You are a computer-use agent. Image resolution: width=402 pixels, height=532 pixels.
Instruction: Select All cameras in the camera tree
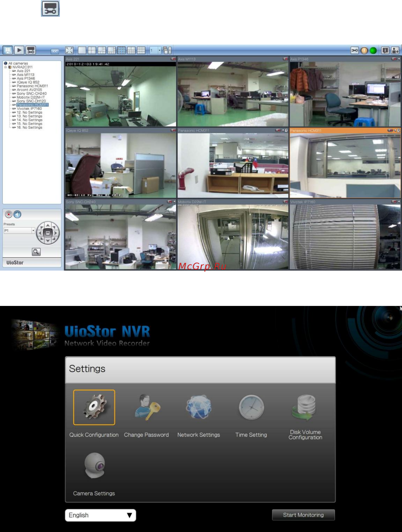click(x=18, y=63)
